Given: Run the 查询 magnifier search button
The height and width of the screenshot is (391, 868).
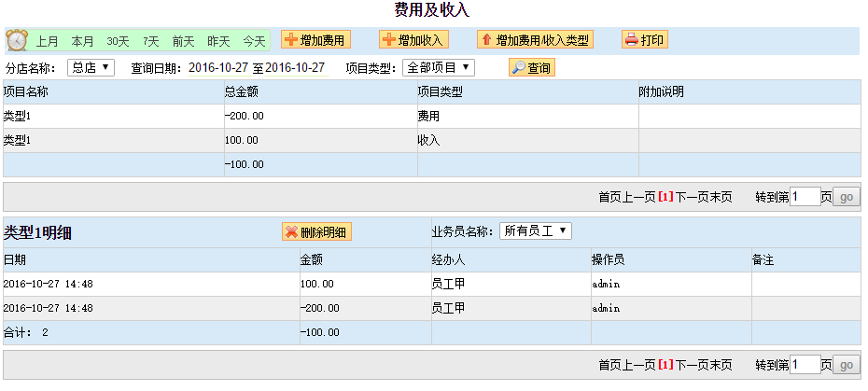Looking at the screenshot, I should pos(531,68).
